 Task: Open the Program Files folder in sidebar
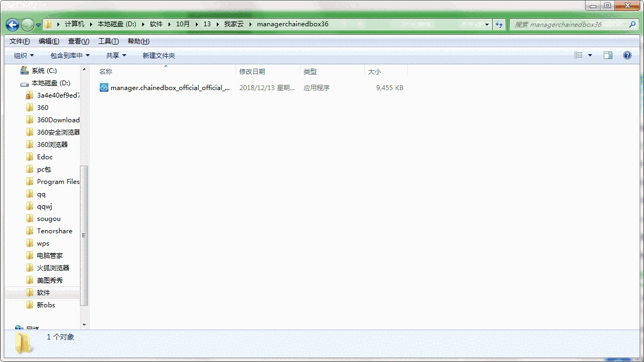[x=58, y=182]
